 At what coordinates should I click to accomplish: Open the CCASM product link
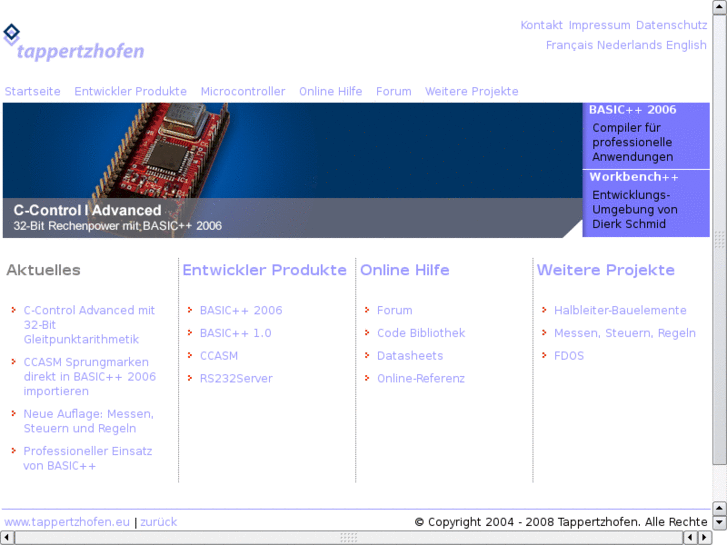click(218, 356)
